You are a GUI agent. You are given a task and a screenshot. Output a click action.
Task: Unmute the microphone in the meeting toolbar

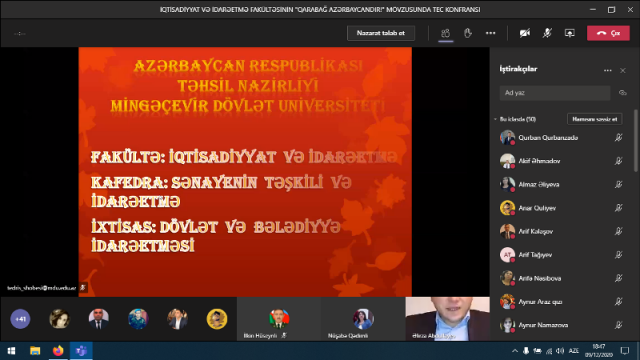point(547,33)
